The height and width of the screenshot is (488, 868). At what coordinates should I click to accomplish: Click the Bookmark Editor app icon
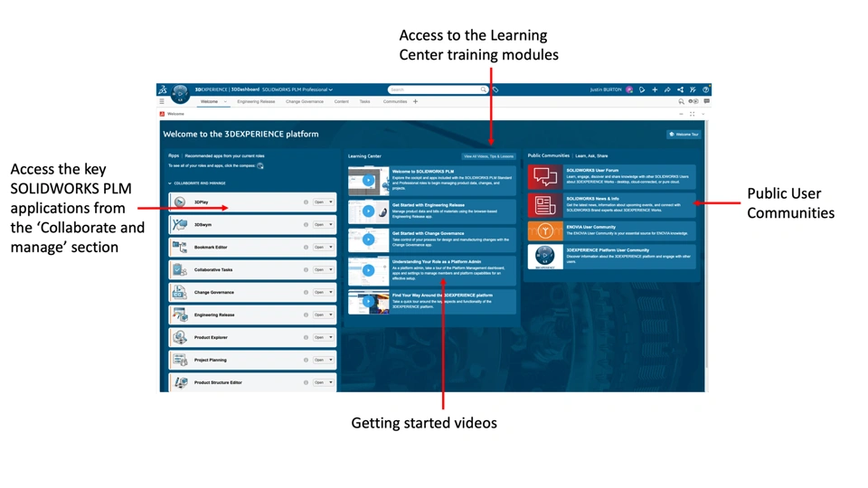click(x=179, y=248)
